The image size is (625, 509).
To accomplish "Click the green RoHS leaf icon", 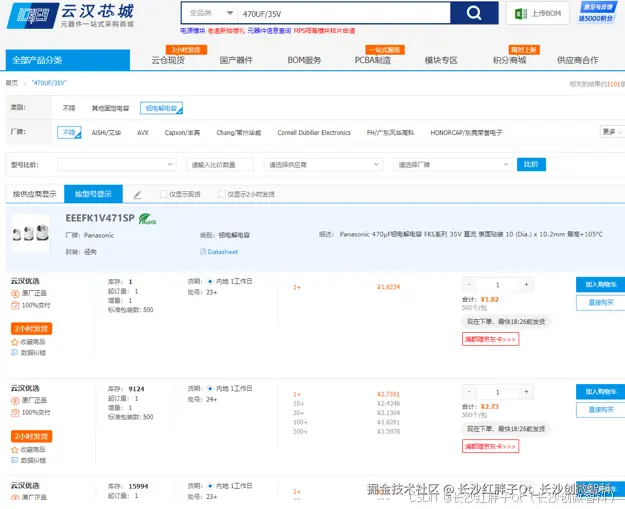I will [147, 218].
